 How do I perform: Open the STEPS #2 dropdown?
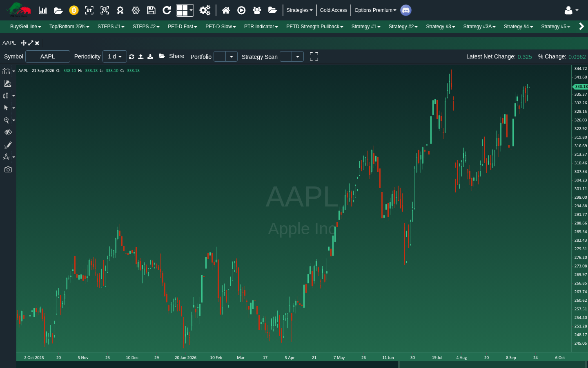coord(146,27)
